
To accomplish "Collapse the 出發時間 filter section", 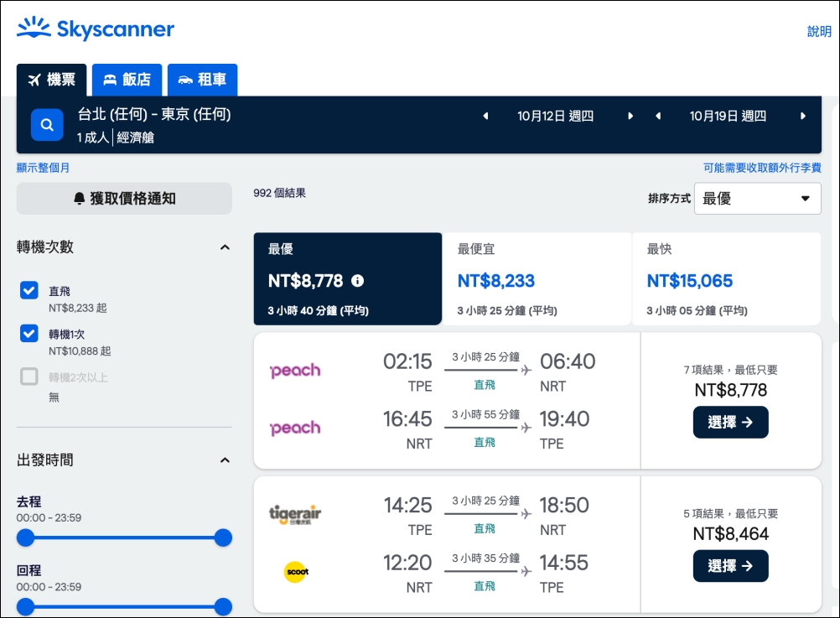I will 225,460.
